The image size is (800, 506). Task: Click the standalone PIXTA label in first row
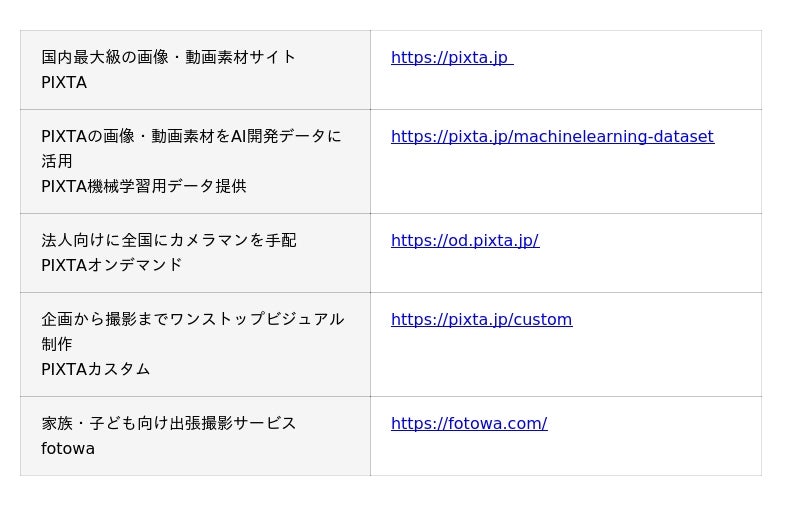point(64,83)
